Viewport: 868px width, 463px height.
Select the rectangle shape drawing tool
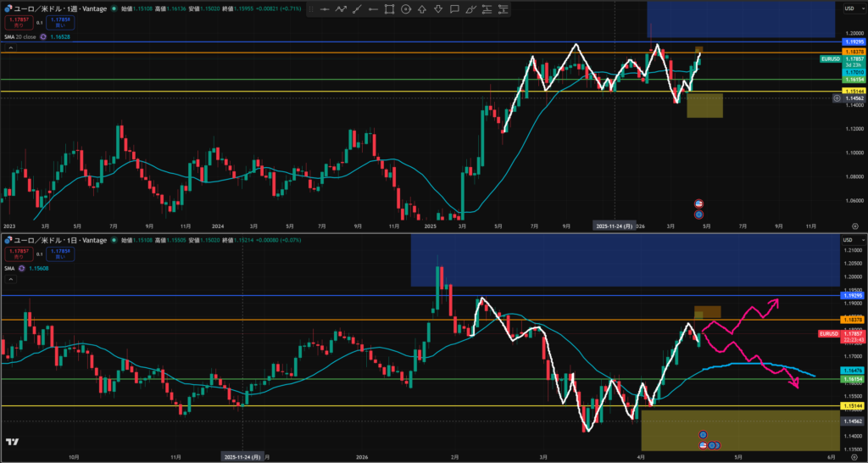[x=389, y=9]
